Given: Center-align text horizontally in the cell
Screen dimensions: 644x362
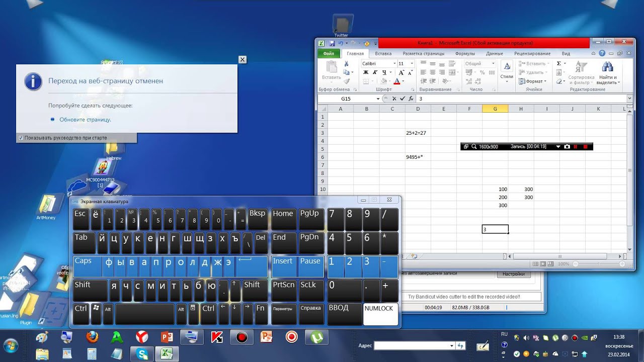Looking at the screenshot, I should 432,72.
